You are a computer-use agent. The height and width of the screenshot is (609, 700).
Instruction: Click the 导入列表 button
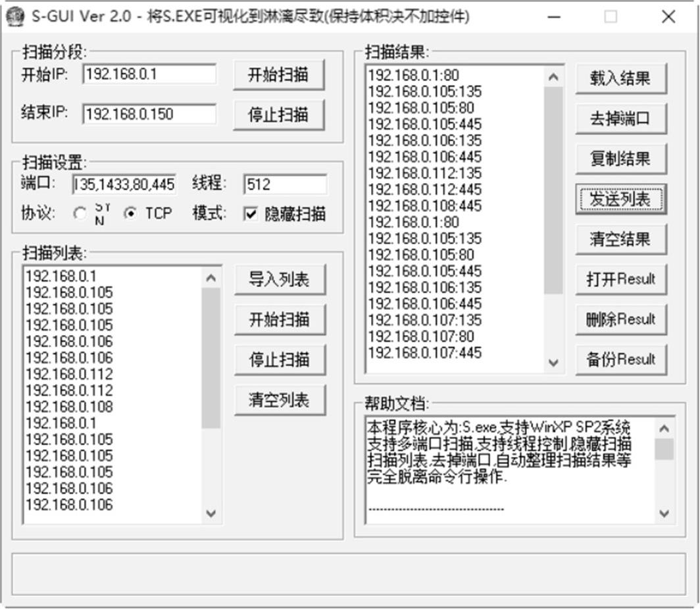point(280,279)
